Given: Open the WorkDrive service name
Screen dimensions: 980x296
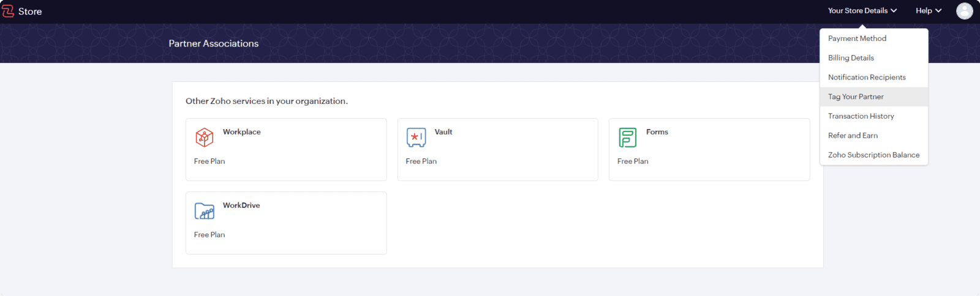Looking at the screenshot, I should click(241, 205).
